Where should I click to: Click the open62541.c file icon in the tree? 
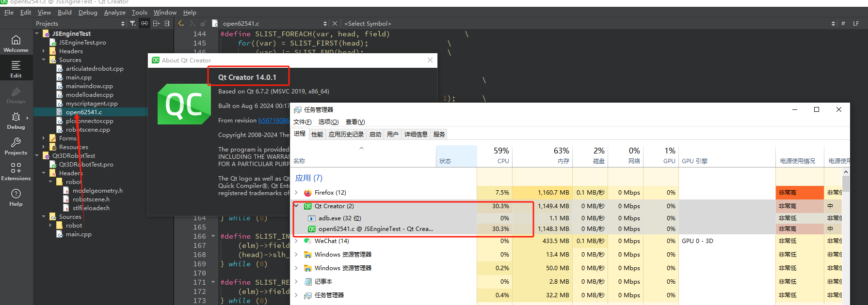[x=60, y=112]
